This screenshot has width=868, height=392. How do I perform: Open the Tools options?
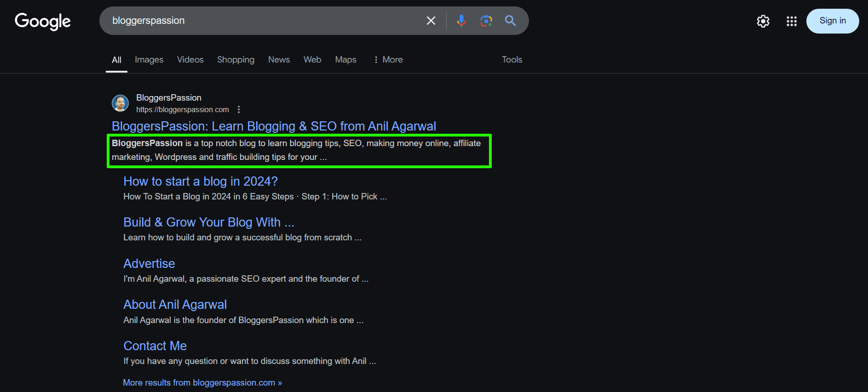click(x=512, y=60)
